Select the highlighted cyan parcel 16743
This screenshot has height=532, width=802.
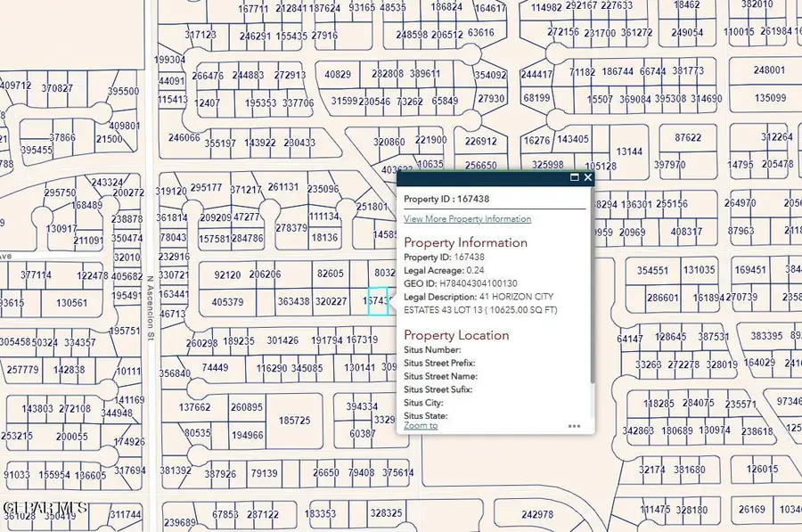[379, 301]
